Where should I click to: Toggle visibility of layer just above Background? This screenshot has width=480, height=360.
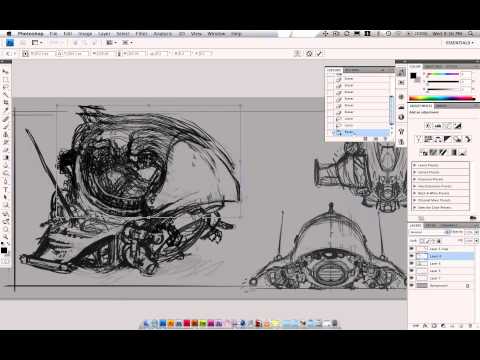(412, 278)
